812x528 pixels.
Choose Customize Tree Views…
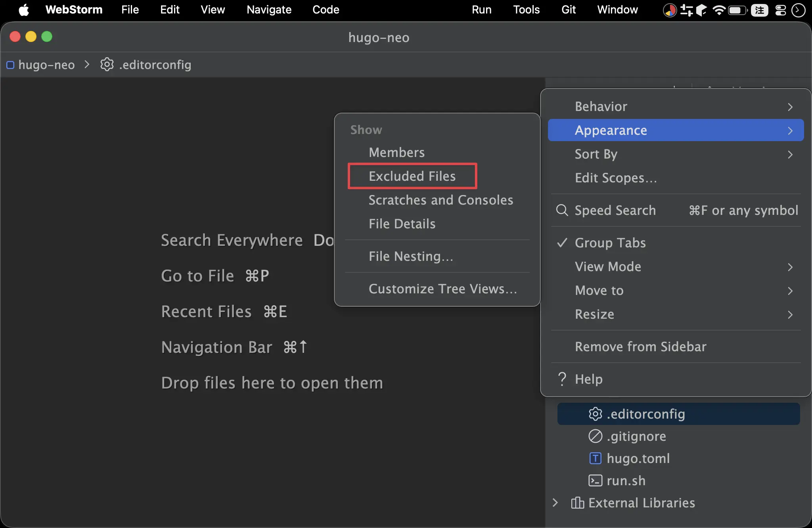[437, 289]
